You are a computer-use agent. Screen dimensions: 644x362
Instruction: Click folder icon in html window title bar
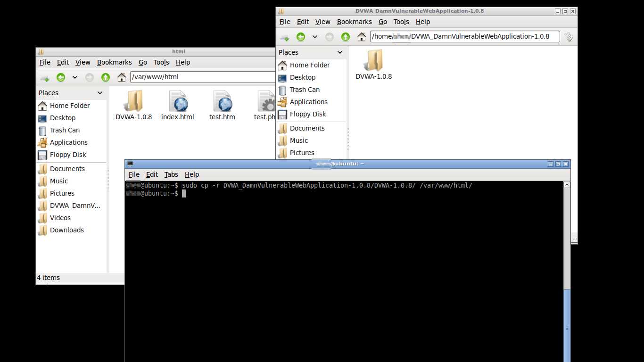click(41, 52)
